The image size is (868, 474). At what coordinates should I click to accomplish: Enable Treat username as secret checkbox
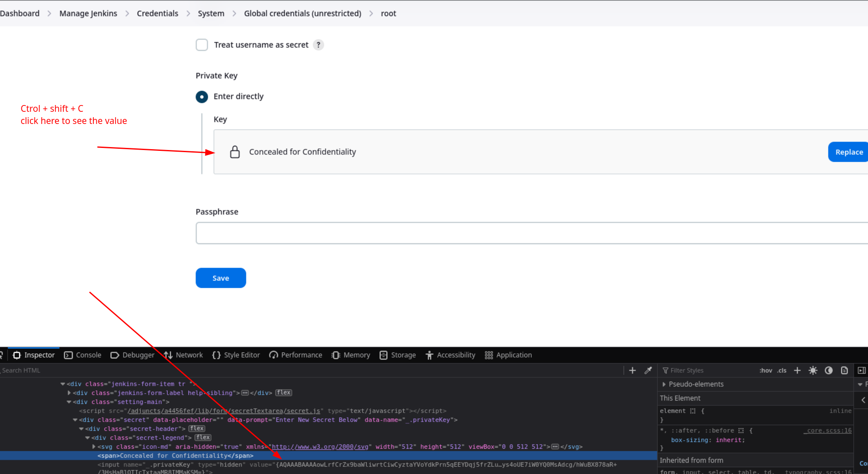(x=202, y=45)
